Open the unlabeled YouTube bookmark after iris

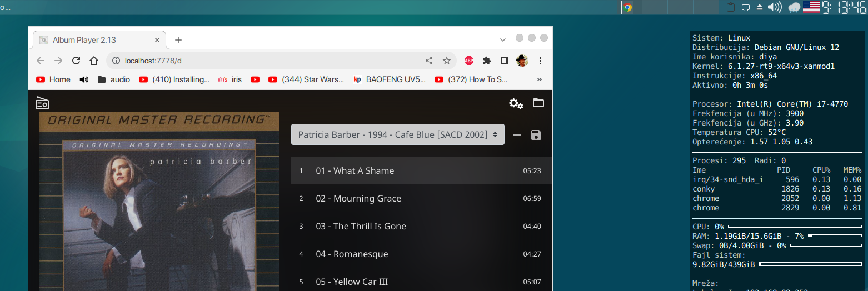tap(255, 79)
